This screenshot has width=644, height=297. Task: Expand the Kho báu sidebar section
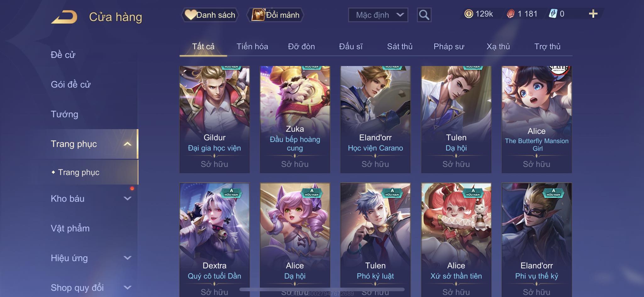[x=127, y=198]
